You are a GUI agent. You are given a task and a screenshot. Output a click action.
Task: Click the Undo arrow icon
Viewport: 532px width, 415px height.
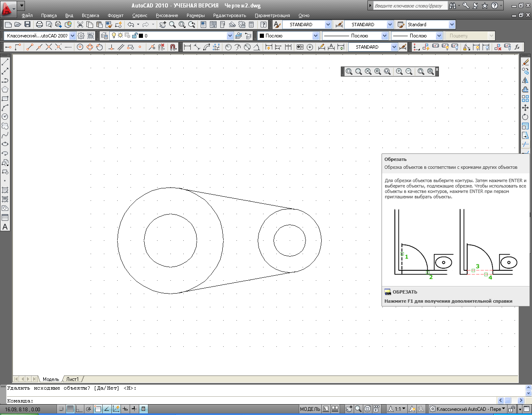click(x=131, y=25)
